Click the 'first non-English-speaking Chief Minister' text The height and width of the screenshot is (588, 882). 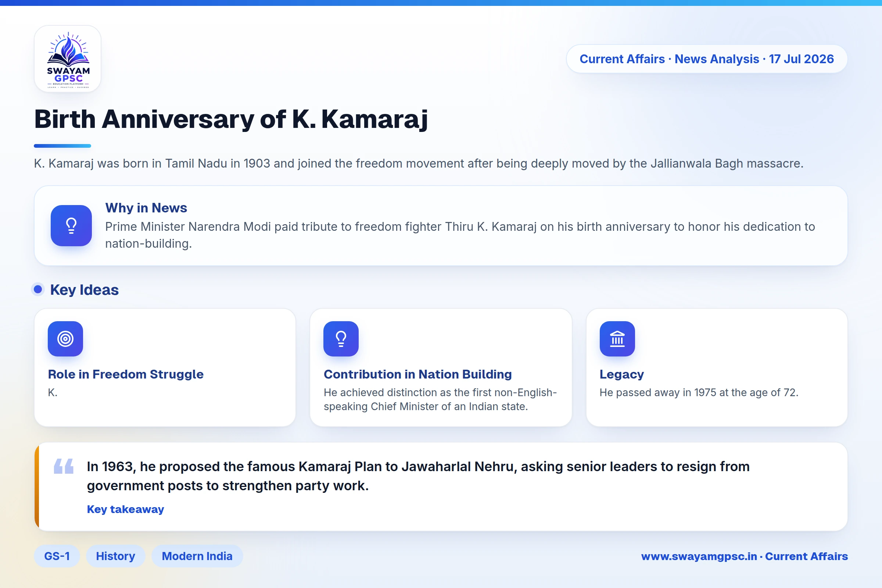click(440, 399)
